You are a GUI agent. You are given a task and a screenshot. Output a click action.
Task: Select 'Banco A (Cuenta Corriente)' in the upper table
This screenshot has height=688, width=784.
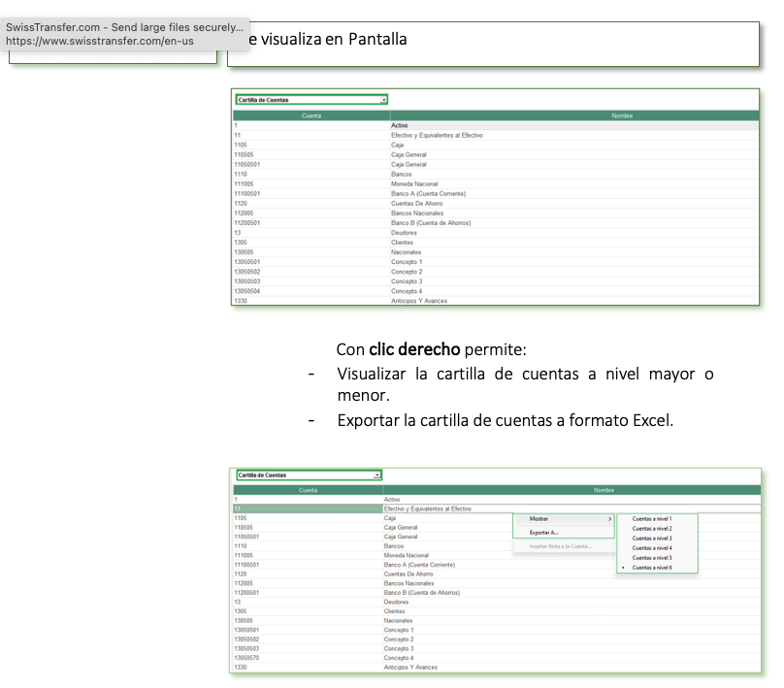(429, 193)
